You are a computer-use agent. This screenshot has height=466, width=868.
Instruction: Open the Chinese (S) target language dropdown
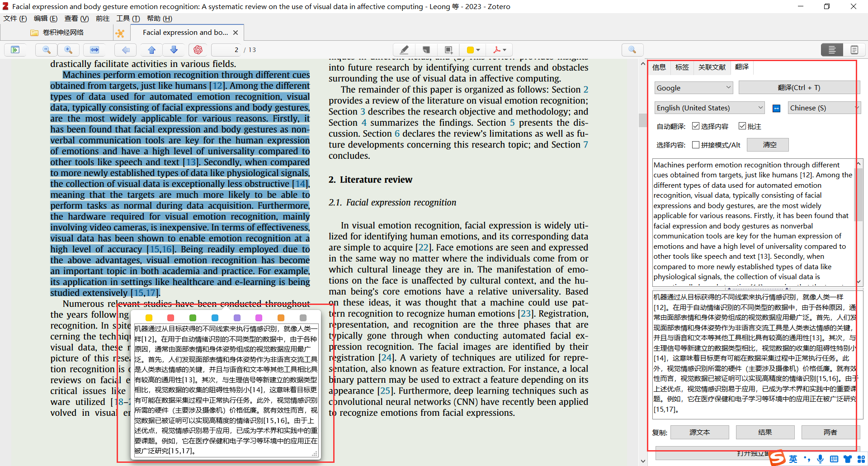[824, 108]
